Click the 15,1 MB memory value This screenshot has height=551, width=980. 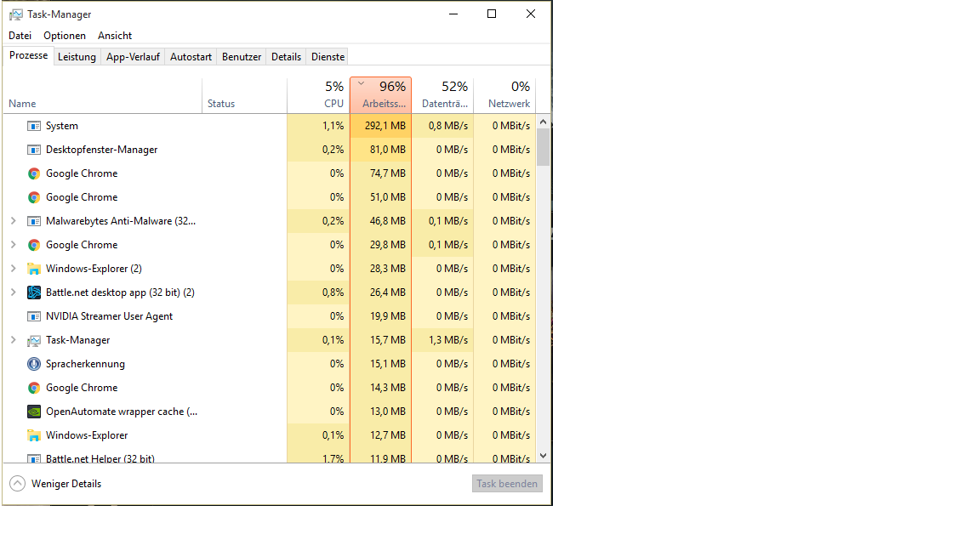click(x=388, y=364)
